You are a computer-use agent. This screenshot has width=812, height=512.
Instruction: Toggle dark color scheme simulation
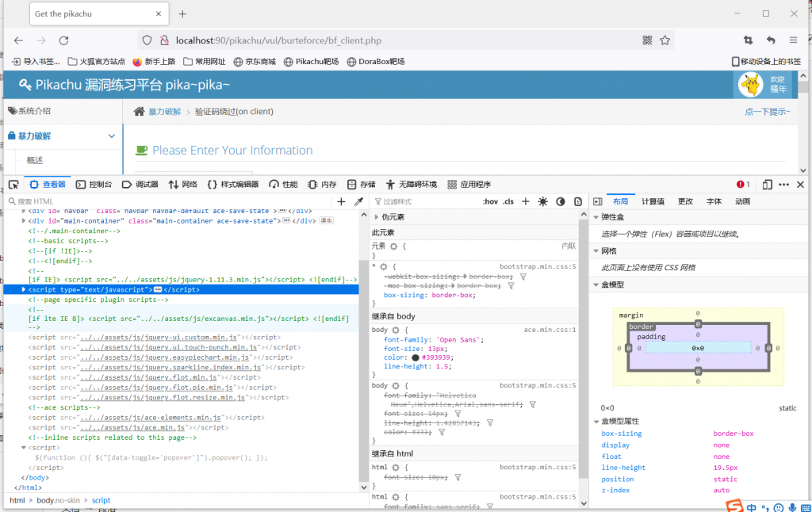click(x=560, y=202)
